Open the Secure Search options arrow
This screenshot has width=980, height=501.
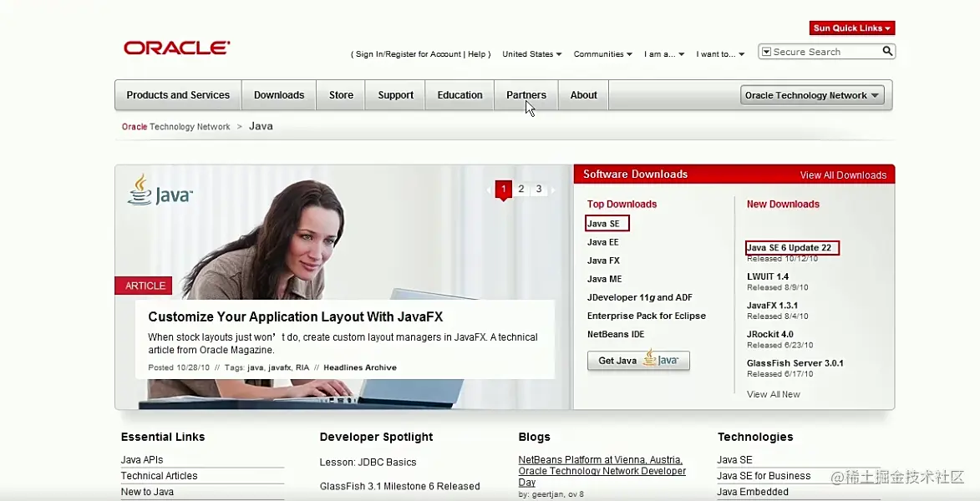point(766,52)
